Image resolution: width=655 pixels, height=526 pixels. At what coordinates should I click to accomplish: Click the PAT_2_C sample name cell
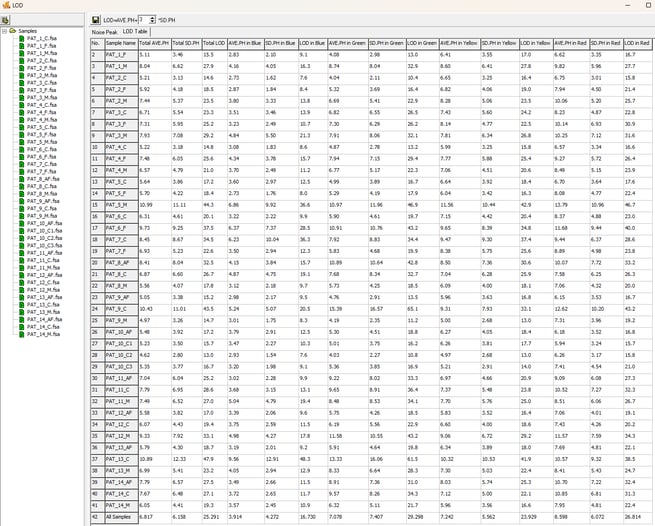pyautogui.click(x=121, y=78)
